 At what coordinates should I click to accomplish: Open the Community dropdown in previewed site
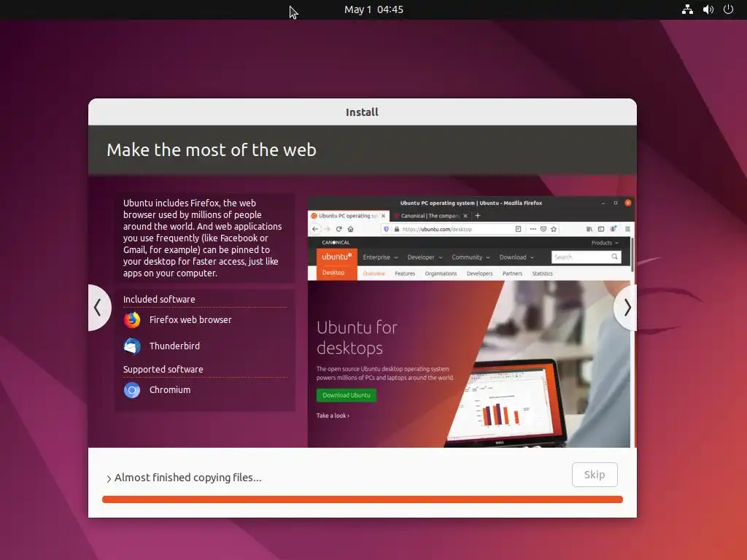pos(471,257)
